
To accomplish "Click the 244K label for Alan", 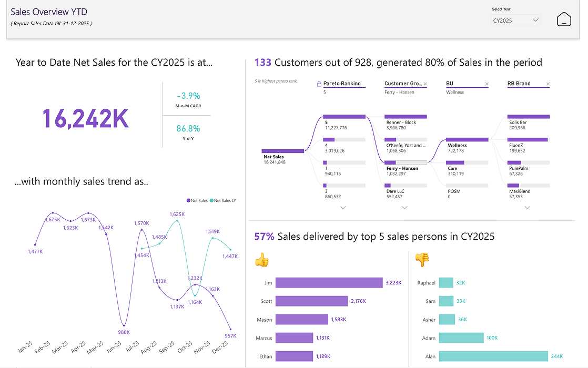I will [x=557, y=356].
